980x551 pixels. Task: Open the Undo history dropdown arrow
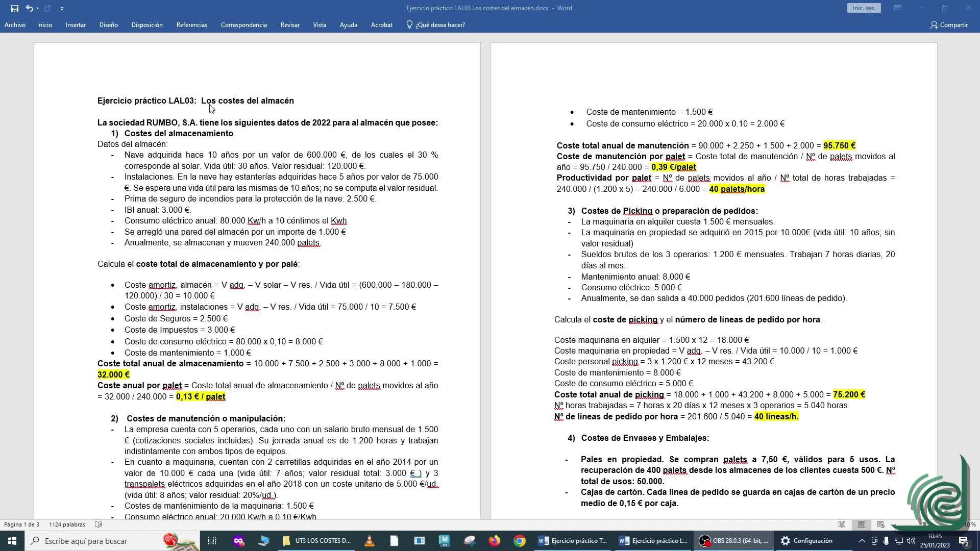tap(38, 8)
